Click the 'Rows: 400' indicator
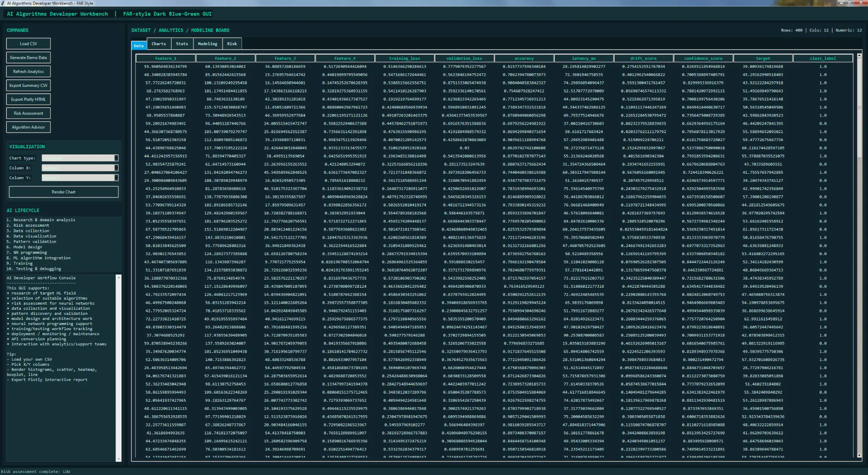Image resolution: width=868 pixels, height=475 pixels. 792,30
